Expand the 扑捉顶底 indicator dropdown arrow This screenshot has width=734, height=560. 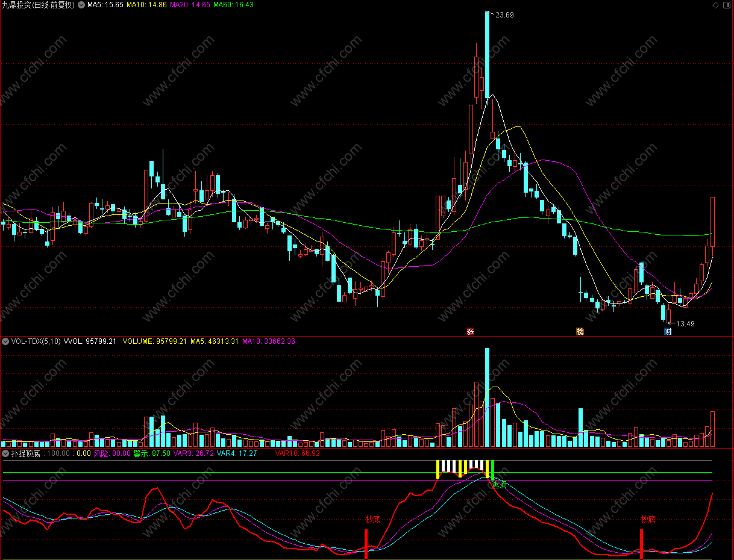[x=5, y=453]
